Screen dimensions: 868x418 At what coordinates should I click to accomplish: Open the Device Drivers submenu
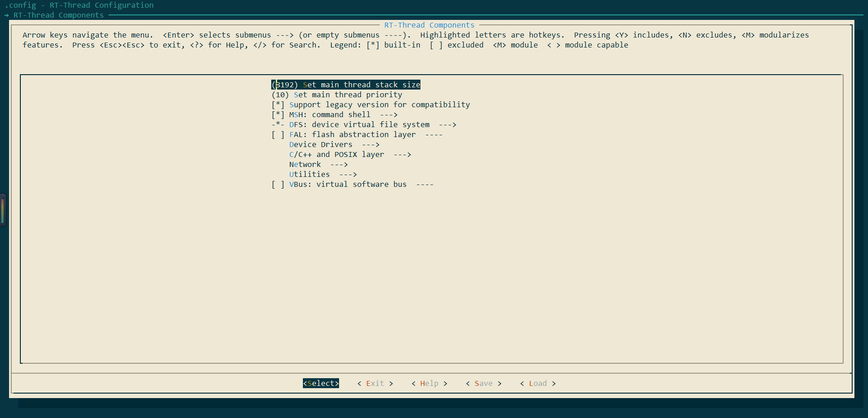pos(335,144)
